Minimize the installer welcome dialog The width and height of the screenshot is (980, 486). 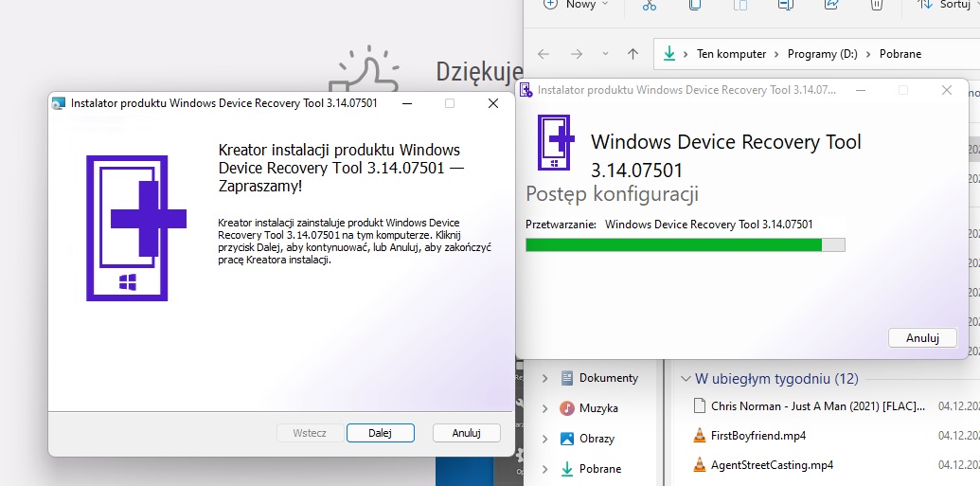407,103
